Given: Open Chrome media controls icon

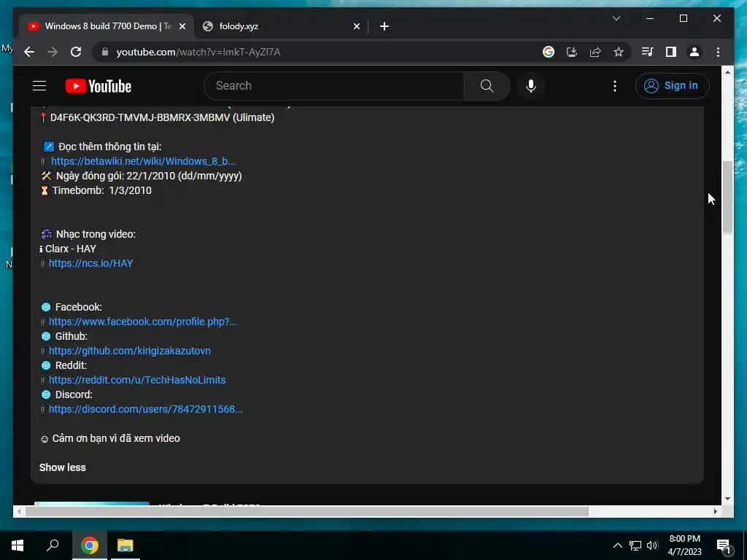Looking at the screenshot, I should pyautogui.click(x=648, y=52).
